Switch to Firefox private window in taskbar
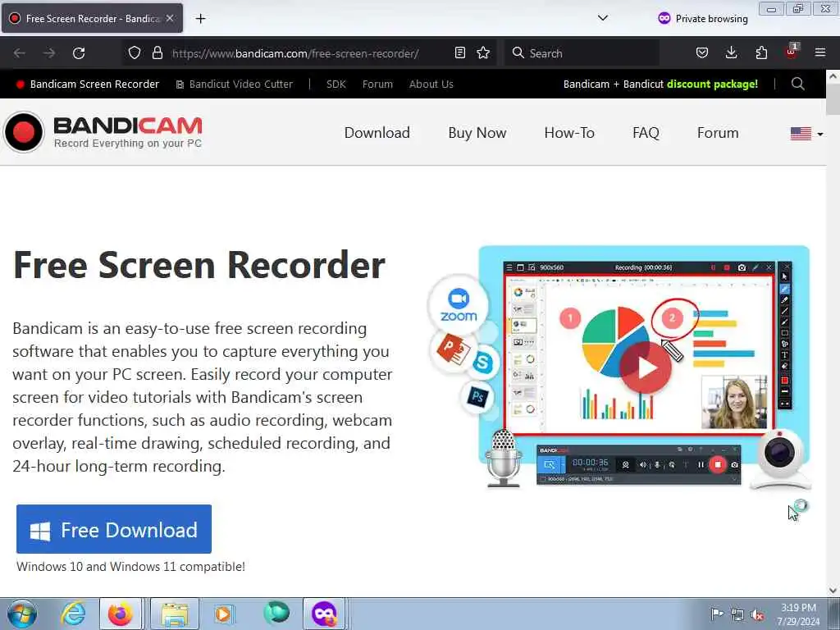This screenshot has width=840, height=630. [325, 614]
